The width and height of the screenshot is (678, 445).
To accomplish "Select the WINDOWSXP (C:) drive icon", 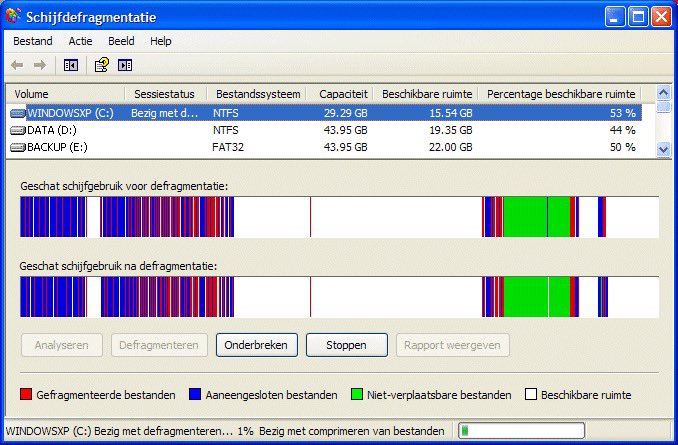I will pyautogui.click(x=18, y=113).
